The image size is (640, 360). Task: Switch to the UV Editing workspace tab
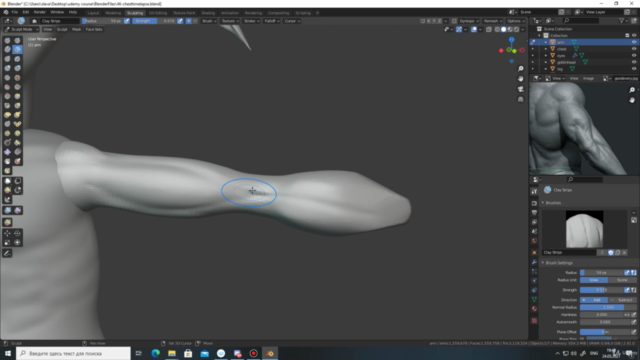158,13
